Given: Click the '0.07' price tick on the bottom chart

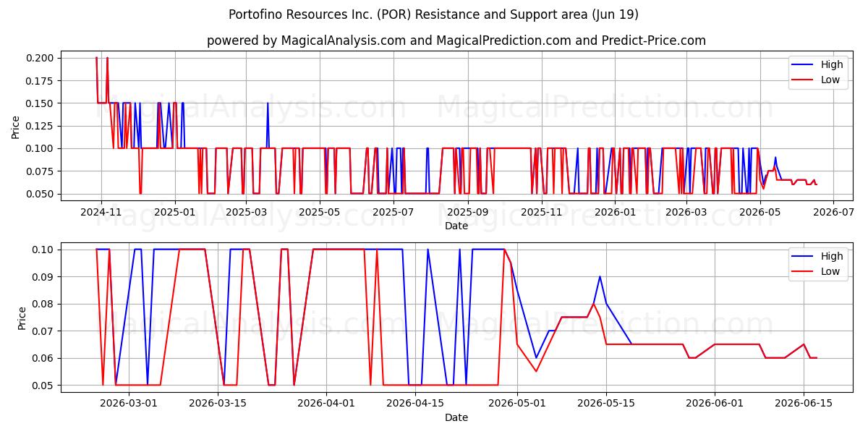Looking at the screenshot, I should (44, 331).
